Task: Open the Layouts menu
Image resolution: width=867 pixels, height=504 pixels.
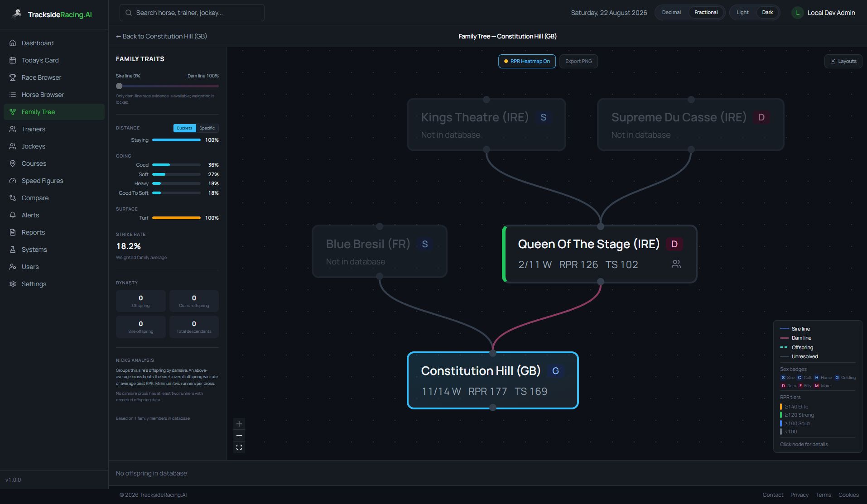Action: [843, 62]
